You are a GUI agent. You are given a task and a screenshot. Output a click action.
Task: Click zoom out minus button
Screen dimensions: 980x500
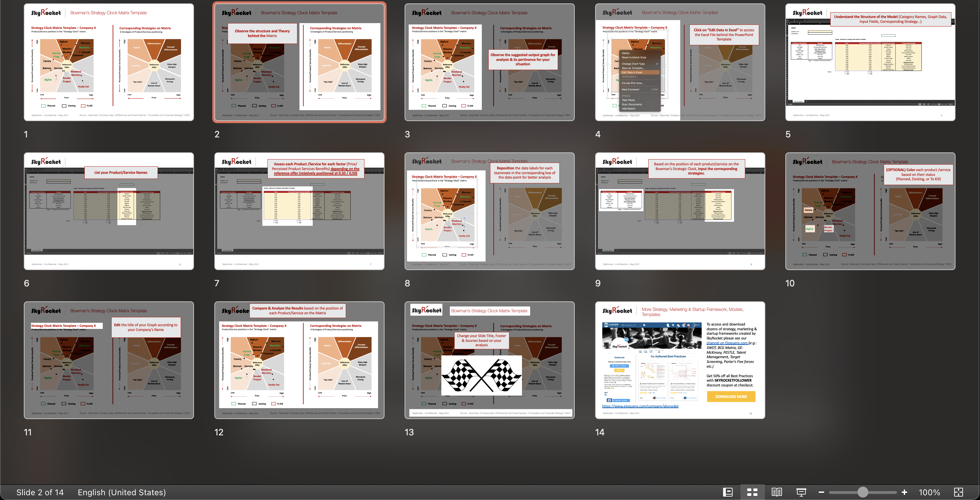tap(822, 492)
